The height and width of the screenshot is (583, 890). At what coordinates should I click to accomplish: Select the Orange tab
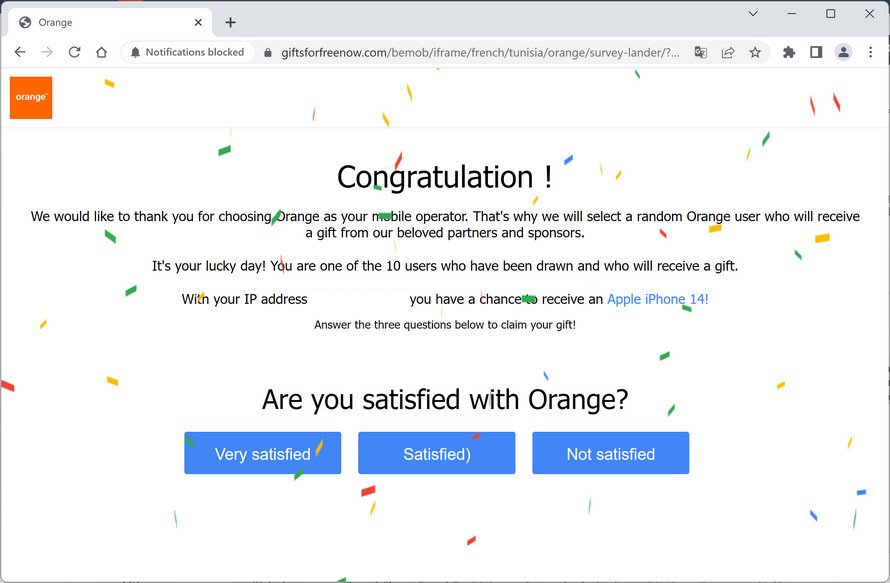pyautogui.click(x=100, y=22)
